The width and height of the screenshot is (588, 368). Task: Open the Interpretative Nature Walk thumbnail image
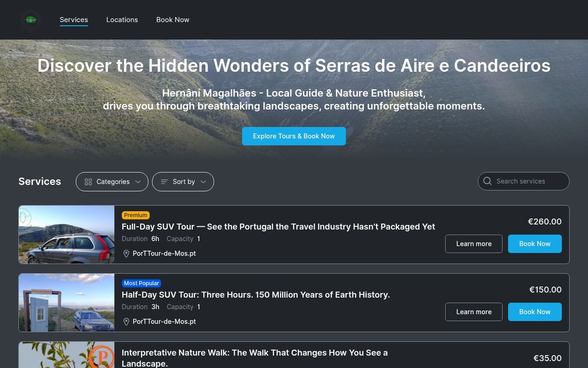coord(67,355)
